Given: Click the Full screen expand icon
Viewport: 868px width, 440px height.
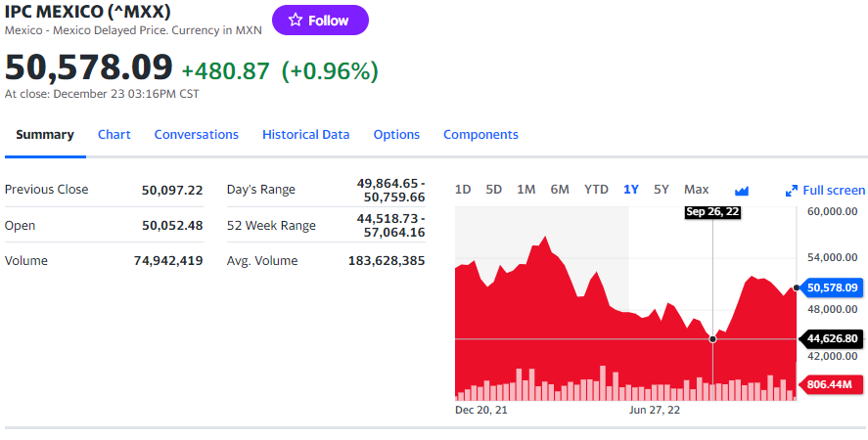Looking at the screenshot, I should pos(792,191).
